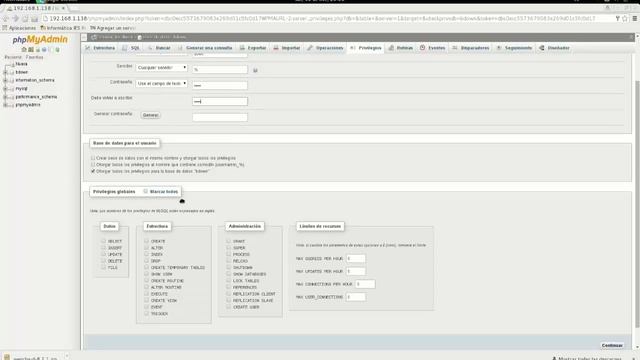Open the Contraseña type dropdown
The height and width of the screenshot is (360, 640).
162,83
